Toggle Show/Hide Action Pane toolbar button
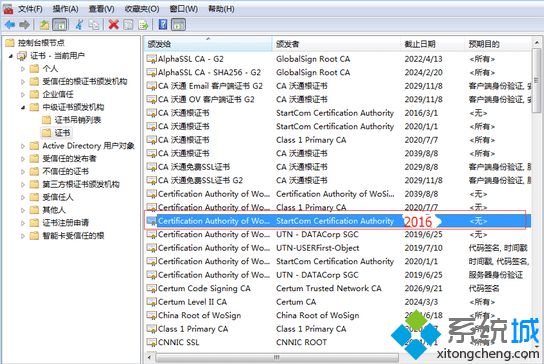544x364 pixels. click(178, 25)
